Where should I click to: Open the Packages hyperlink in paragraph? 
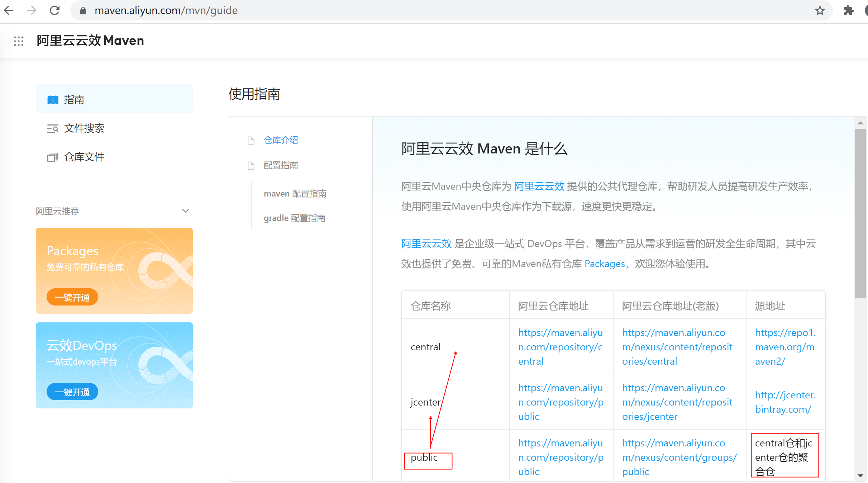(605, 264)
